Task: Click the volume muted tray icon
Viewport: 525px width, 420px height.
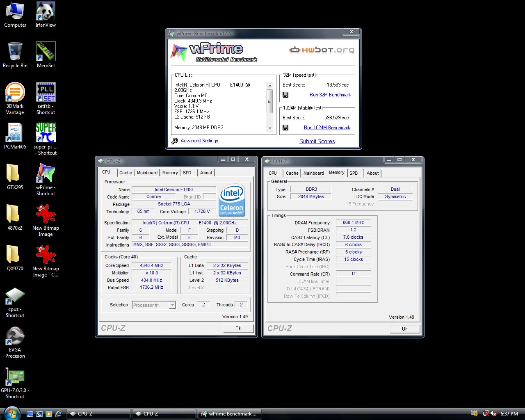Action: (x=493, y=413)
